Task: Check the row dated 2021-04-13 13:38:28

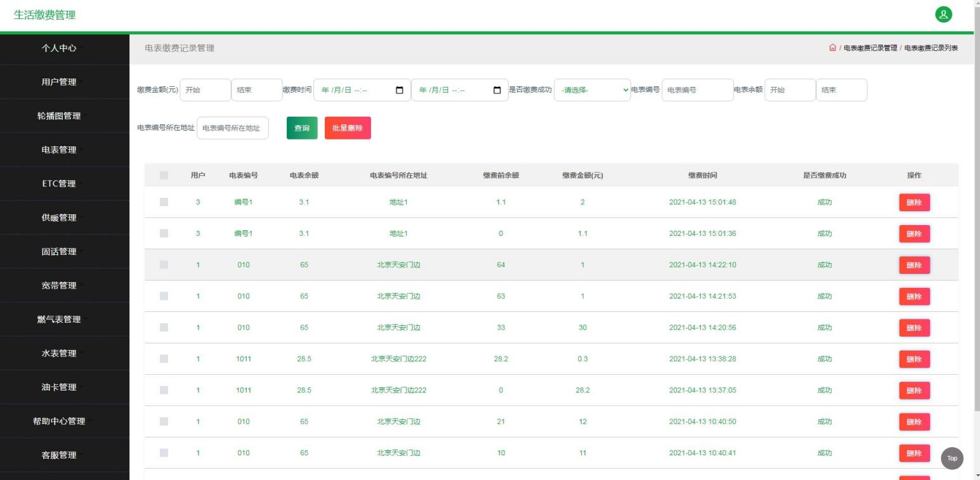Action: pyautogui.click(x=164, y=359)
